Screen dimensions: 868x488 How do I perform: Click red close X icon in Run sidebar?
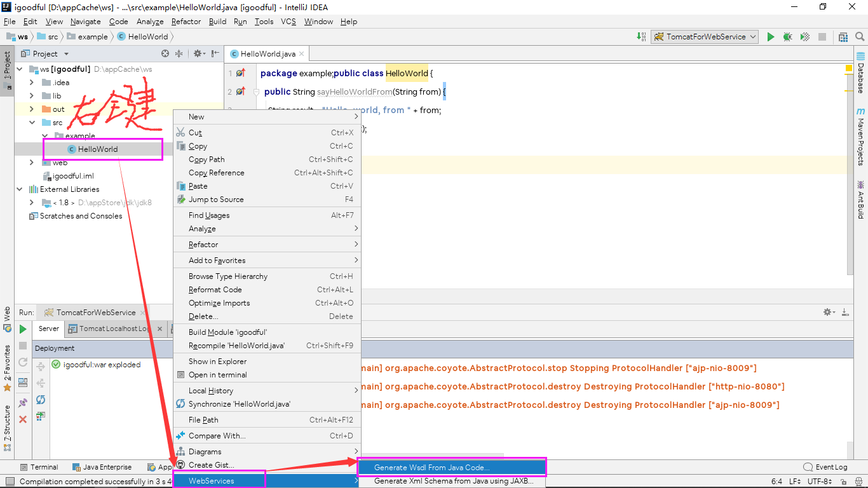(x=23, y=419)
